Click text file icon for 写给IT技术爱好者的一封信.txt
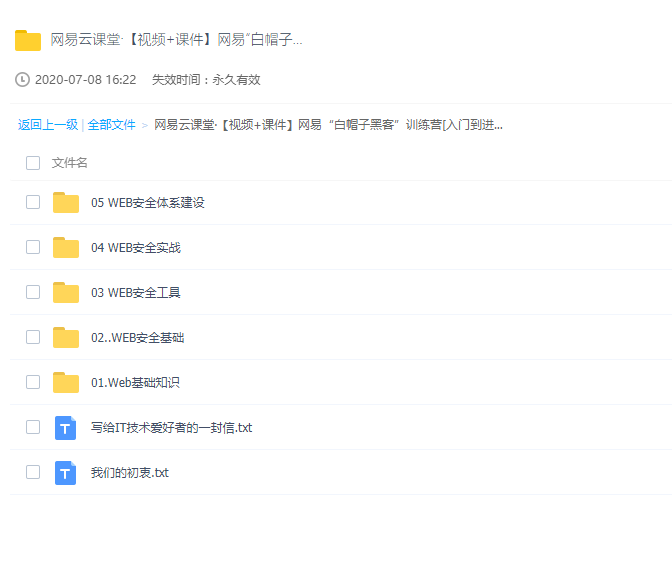Screen dimensions: 672x571 [66, 428]
